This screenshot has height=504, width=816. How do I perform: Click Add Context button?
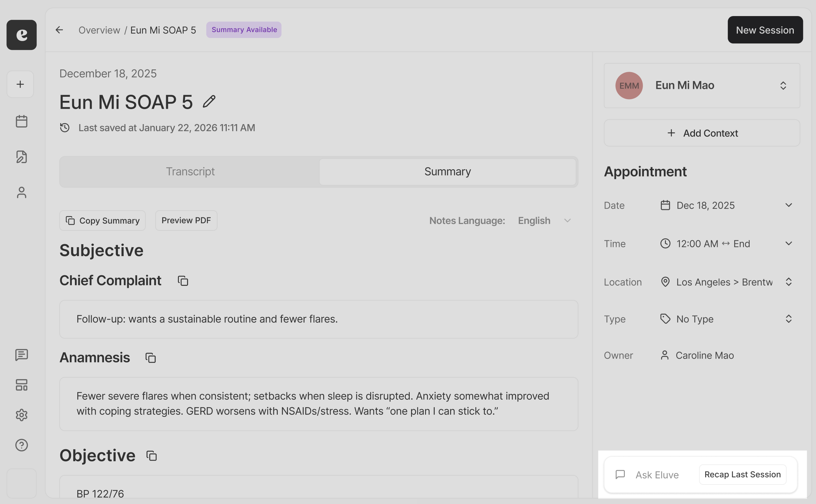pos(702,133)
